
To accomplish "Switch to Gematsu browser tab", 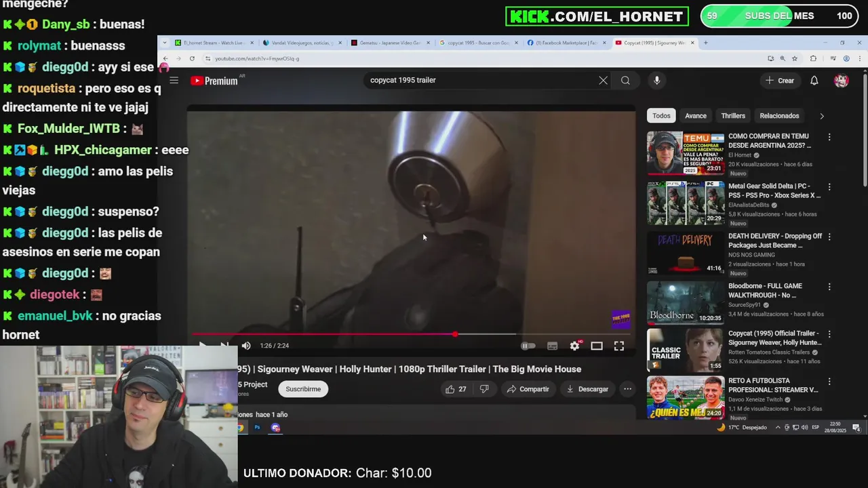I will pyautogui.click(x=390, y=43).
